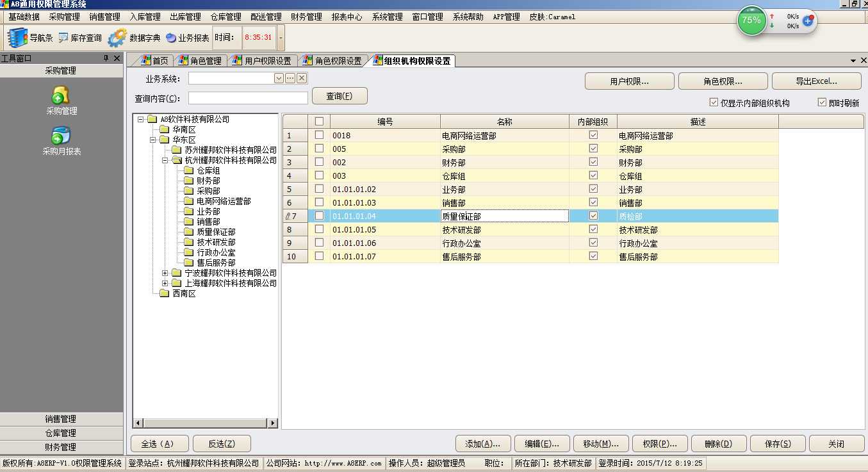Expand 上海耀邦软件科技有限公司 node

pos(165,283)
